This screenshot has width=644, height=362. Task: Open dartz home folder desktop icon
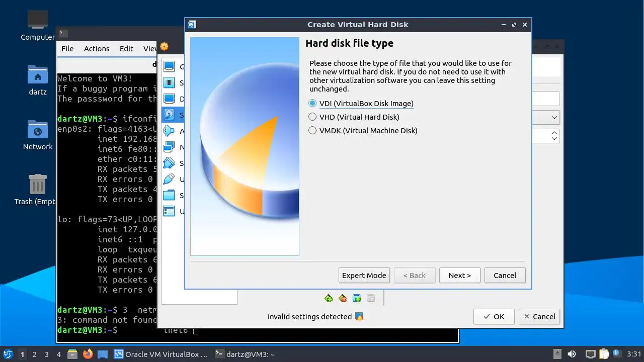tap(38, 80)
